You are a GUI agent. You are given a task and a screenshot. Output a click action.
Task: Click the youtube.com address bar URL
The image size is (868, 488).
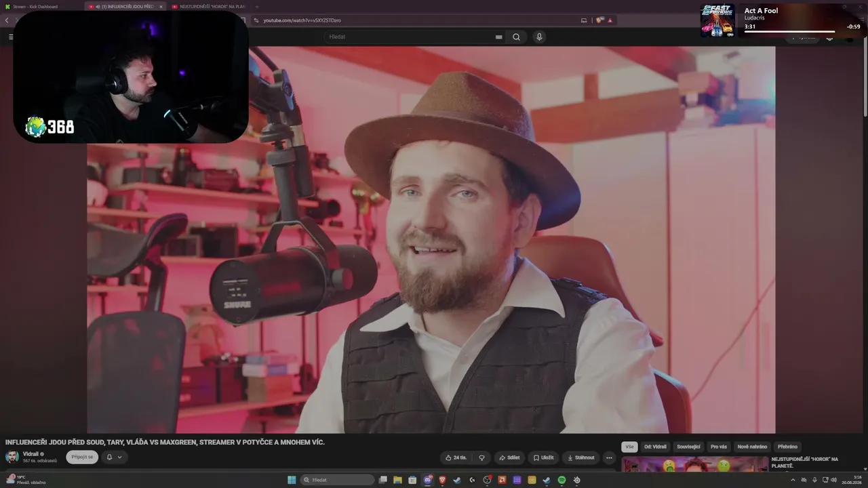(x=302, y=20)
